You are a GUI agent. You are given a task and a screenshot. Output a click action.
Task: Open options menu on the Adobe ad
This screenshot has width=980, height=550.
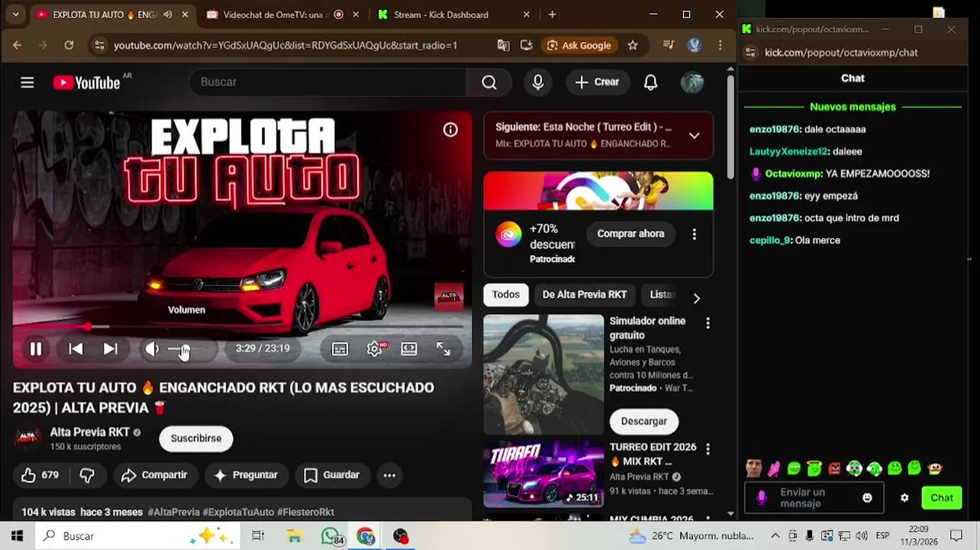click(x=694, y=235)
